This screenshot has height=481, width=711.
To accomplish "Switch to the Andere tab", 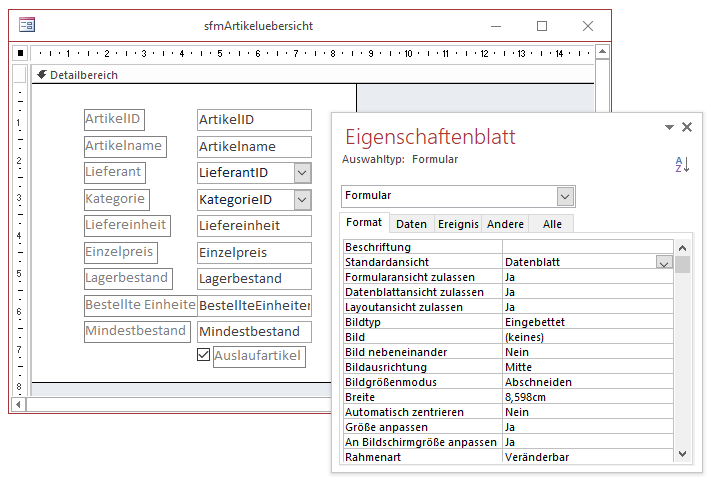I will point(505,224).
